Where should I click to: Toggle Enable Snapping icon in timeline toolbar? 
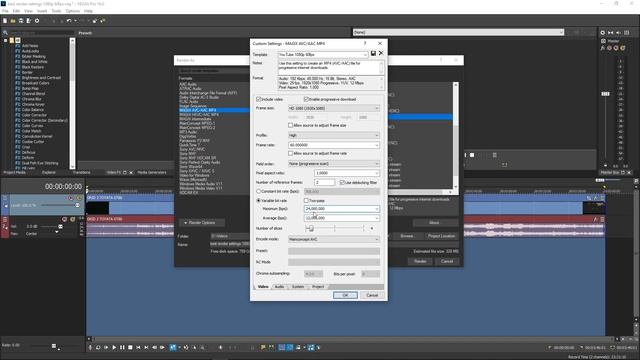pyautogui.click(x=282, y=347)
